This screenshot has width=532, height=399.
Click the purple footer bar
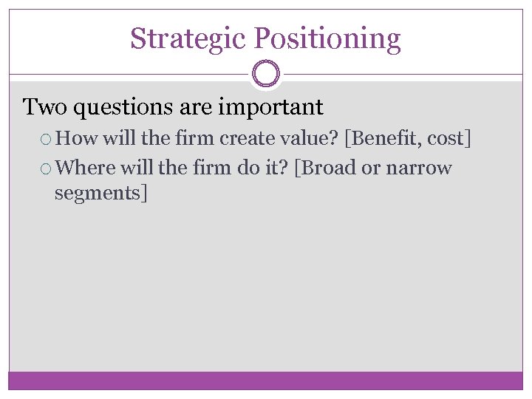[266, 380]
